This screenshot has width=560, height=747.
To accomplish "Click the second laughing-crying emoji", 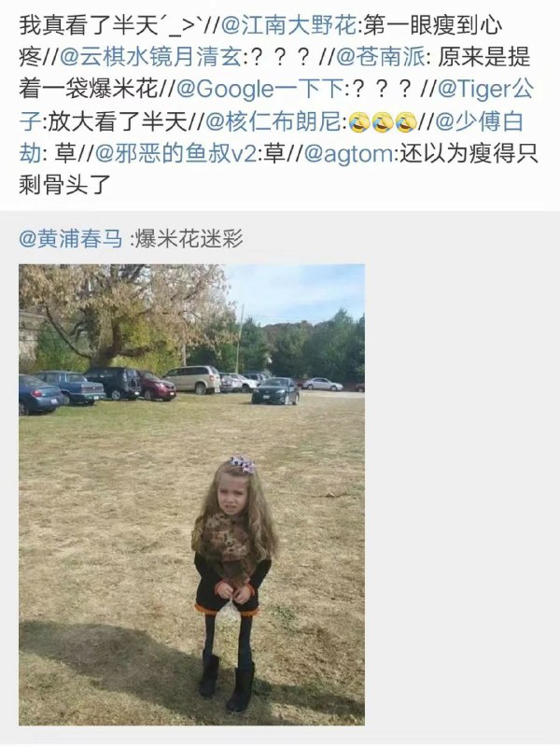I will pyautogui.click(x=383, y=122).
